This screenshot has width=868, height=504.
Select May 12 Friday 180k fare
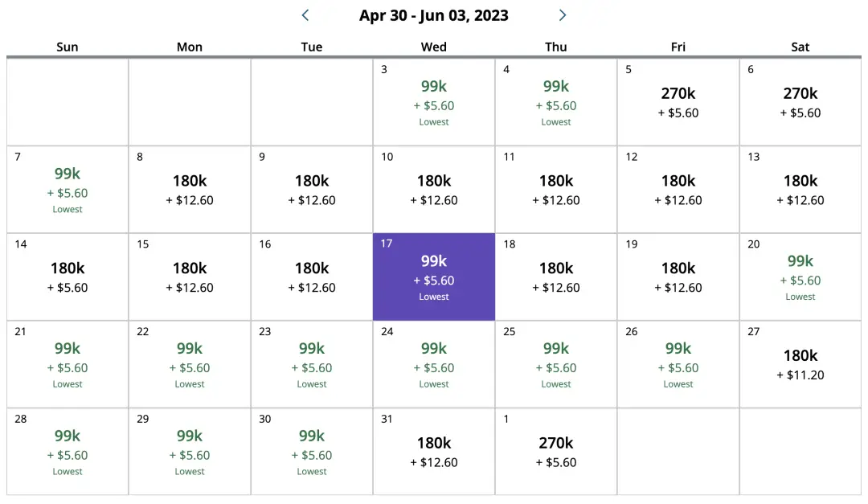click(678, 190)
